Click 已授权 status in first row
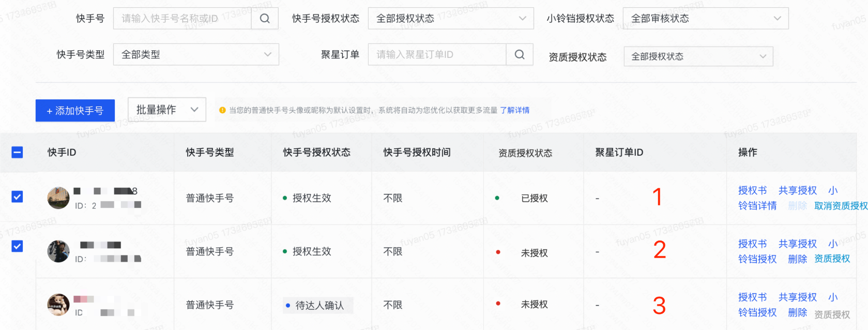The height and width of the screenshot is (330, 868). pos(535,198)
